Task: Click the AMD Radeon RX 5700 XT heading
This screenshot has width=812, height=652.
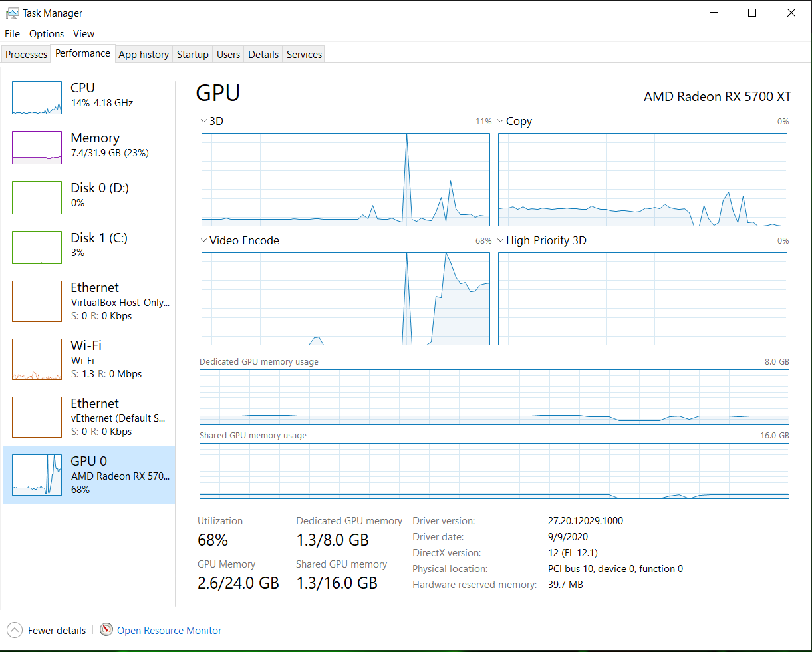Action: (718, 96)
